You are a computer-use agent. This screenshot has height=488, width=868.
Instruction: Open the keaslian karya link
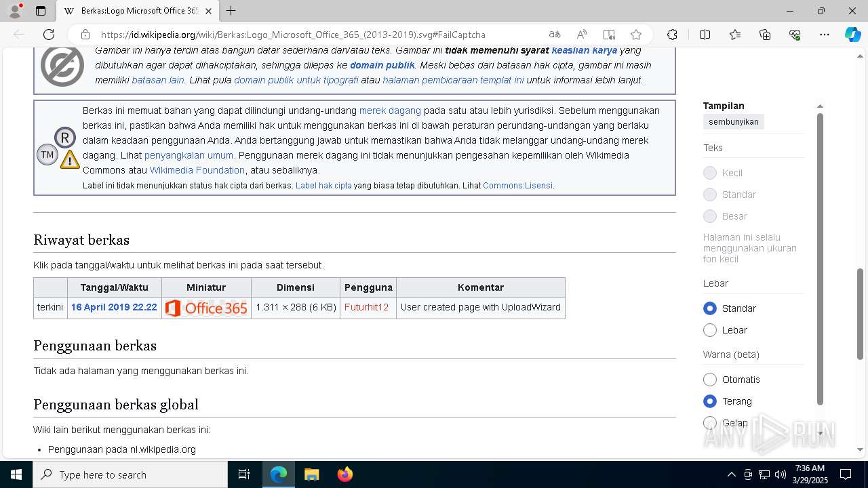[585, 50]
